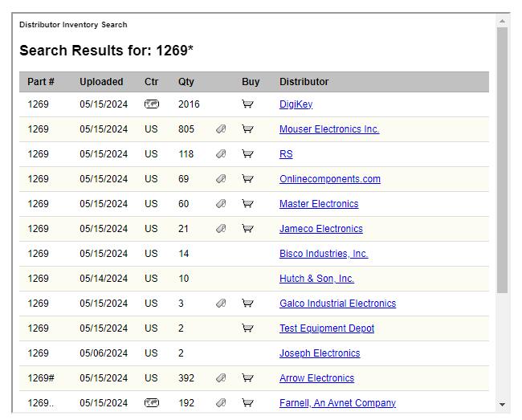Click the world map icon in DigiKey row
The height and width of the screenshot is (420, 522).
[152, 104]
